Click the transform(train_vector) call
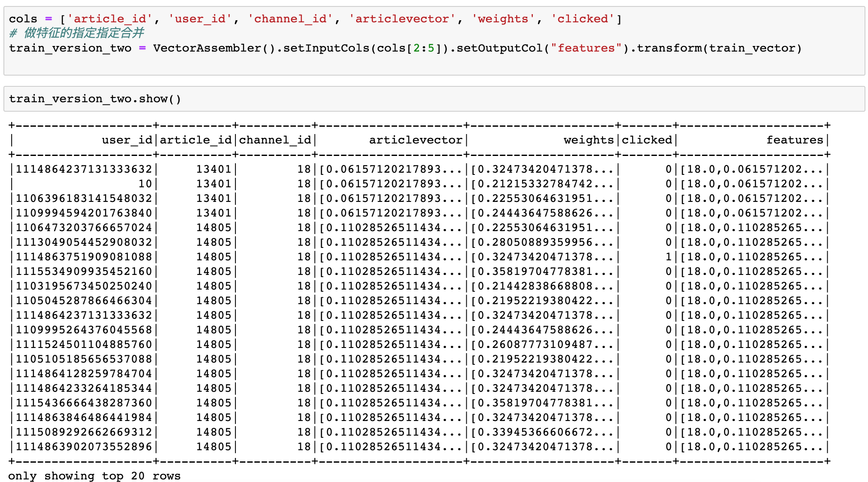Image resolution: width=868 pixels, height=482 pixels. pos(719,48)
